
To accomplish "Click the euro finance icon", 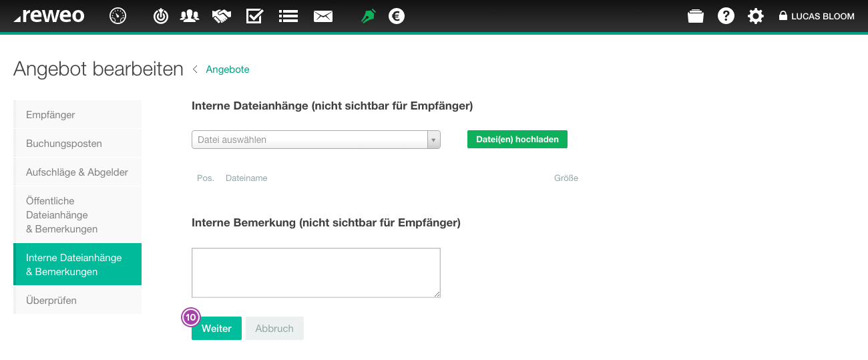I will 397,16.
